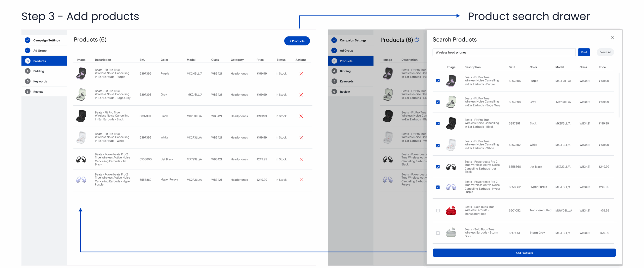Screen dimensions: 644x268
Task: Click the Model column header in drawer table
Action: [559, 67]
